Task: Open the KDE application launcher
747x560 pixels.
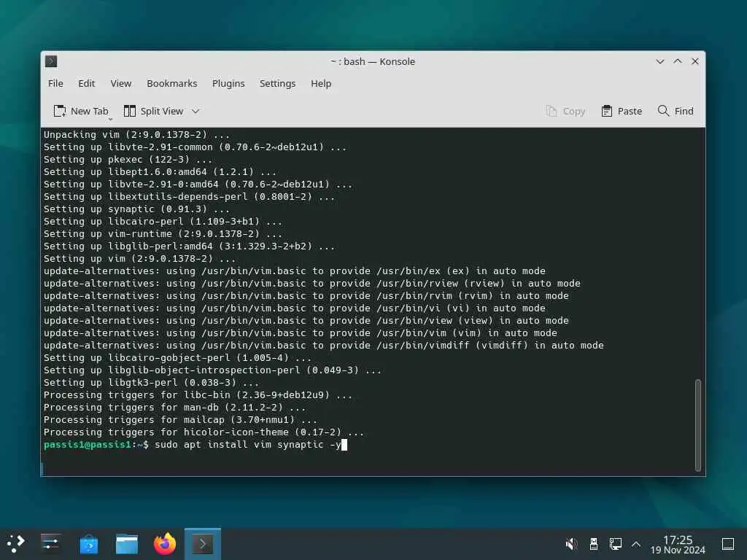Action: click(x=16, y=543)
